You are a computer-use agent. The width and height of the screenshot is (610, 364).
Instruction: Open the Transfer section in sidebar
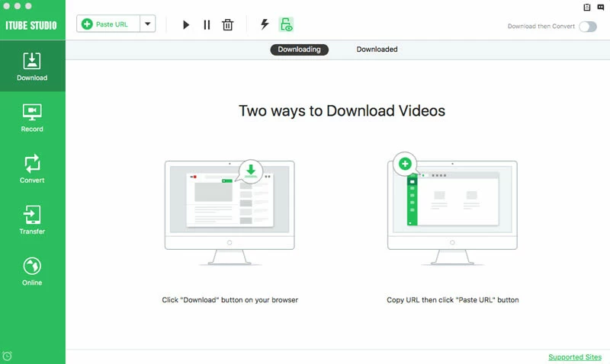(32, 220)
